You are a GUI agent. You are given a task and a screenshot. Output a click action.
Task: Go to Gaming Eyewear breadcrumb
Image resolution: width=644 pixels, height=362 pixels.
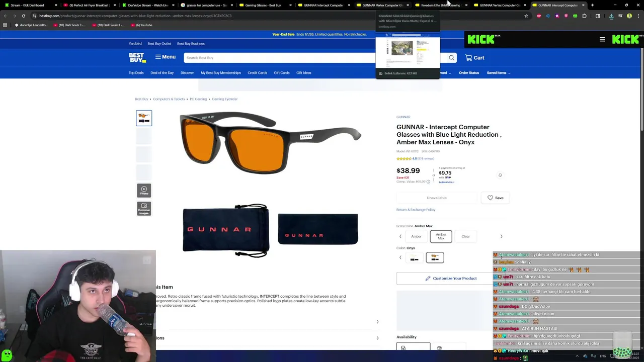point(224,99)
